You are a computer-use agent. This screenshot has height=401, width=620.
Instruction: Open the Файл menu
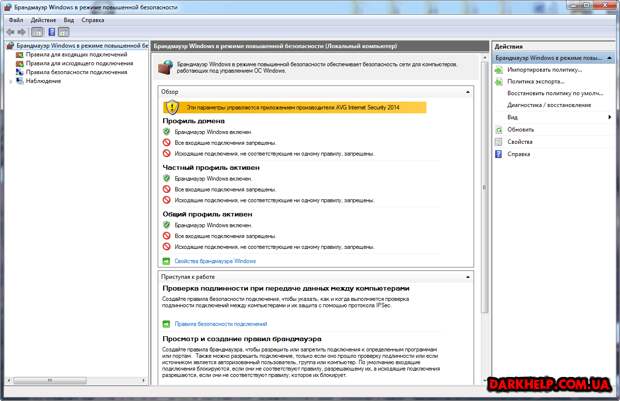[x=16, y=20]
